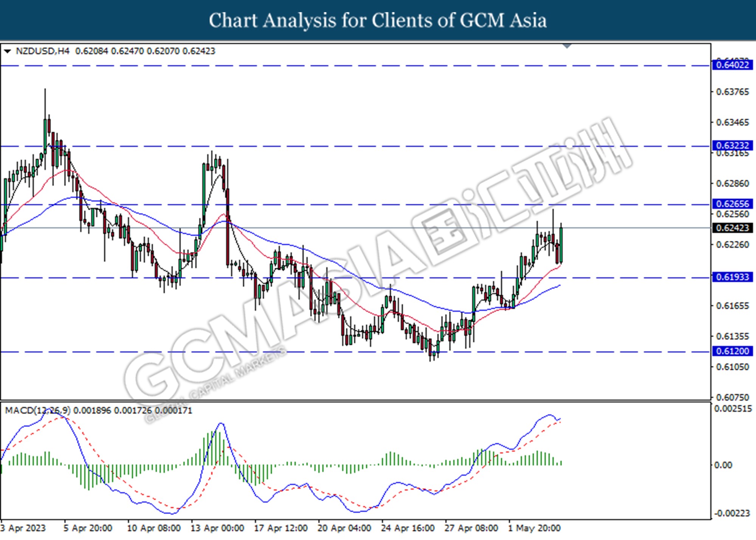Click the 27 Apr 08:00 time label
This screenshot has width=756, height=540.
(x=471, y=528)
